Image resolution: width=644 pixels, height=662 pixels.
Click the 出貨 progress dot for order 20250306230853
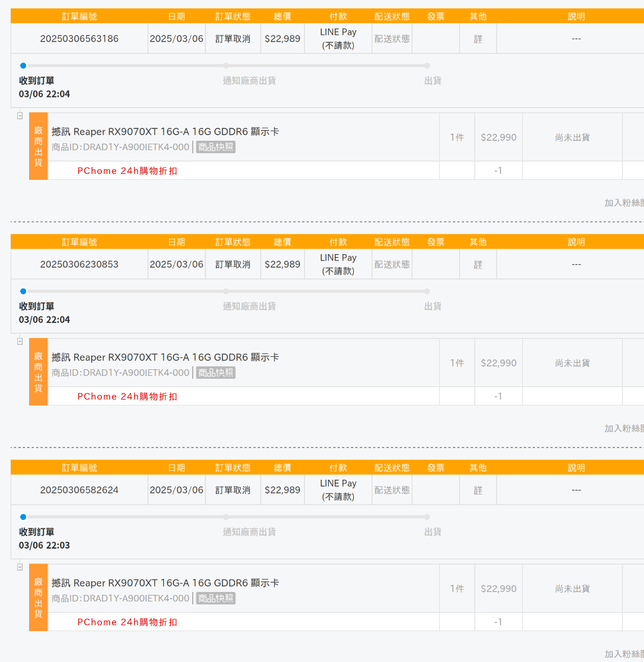pos(427,292)
